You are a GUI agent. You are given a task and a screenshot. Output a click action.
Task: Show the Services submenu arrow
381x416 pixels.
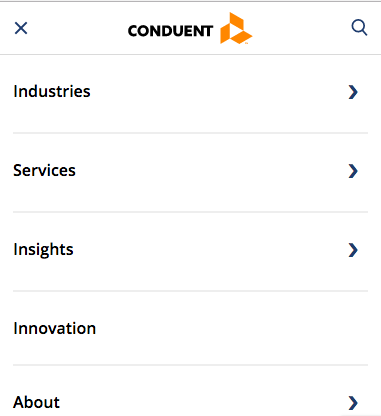point(353,171)
